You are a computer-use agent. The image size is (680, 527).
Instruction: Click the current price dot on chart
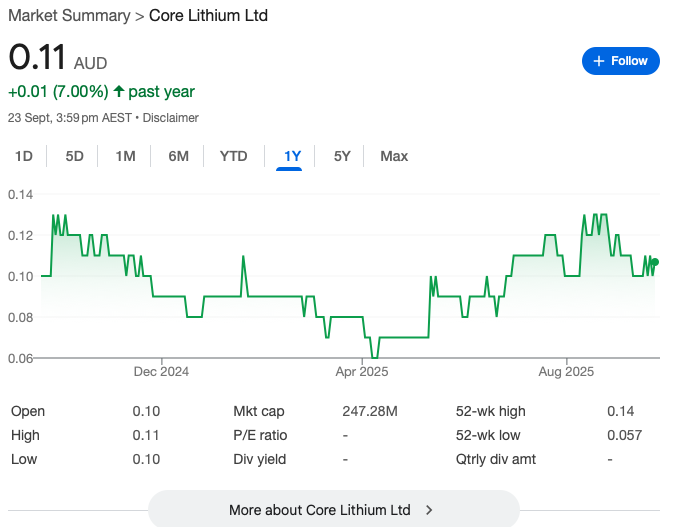click(x=655, y=262)
